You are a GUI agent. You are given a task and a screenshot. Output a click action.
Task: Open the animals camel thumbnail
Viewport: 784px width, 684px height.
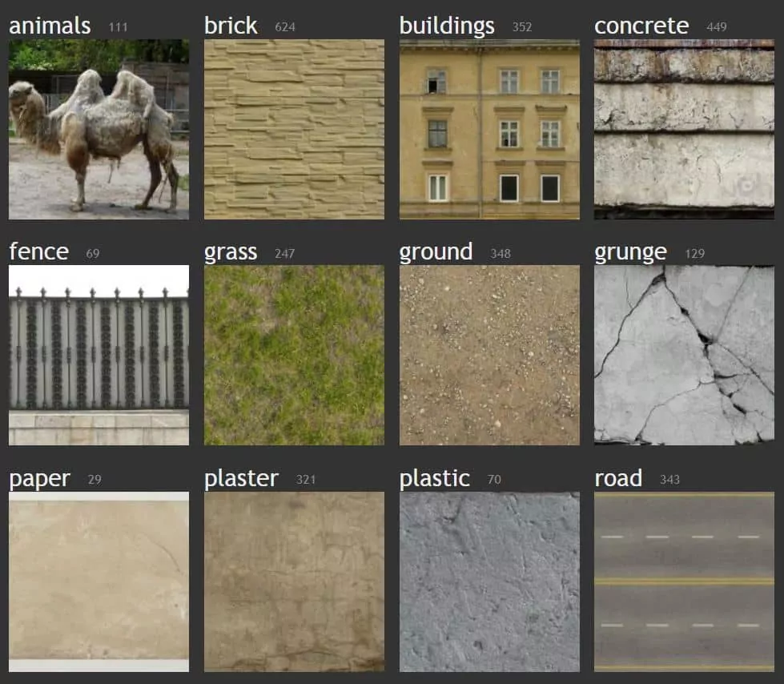[x=99, y=130]
